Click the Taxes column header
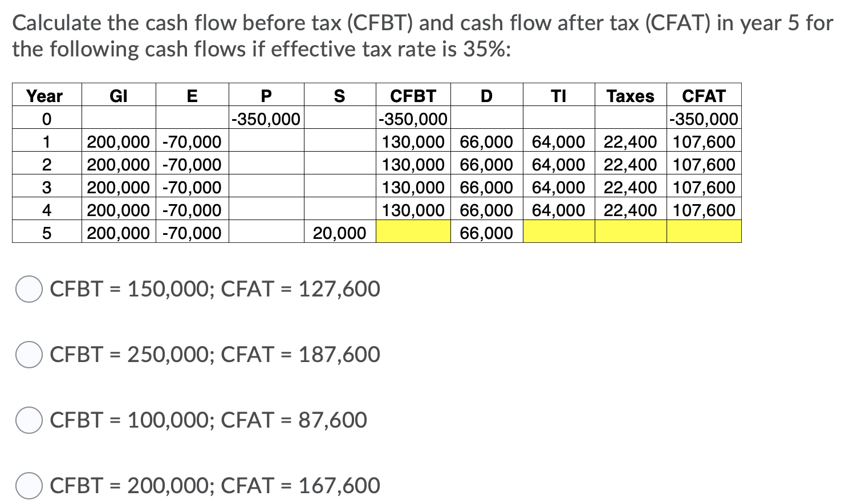The image size is (845, 504). (x=629, y=96)
